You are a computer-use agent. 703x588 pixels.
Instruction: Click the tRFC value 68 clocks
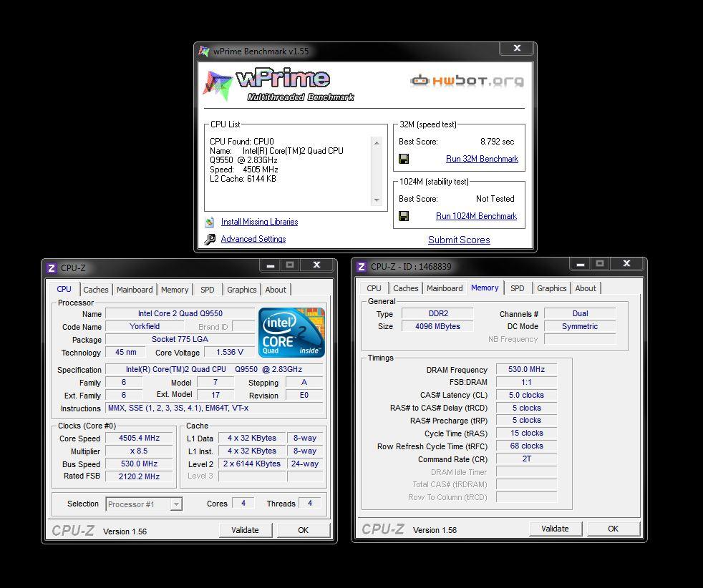(x=526, y=446)
